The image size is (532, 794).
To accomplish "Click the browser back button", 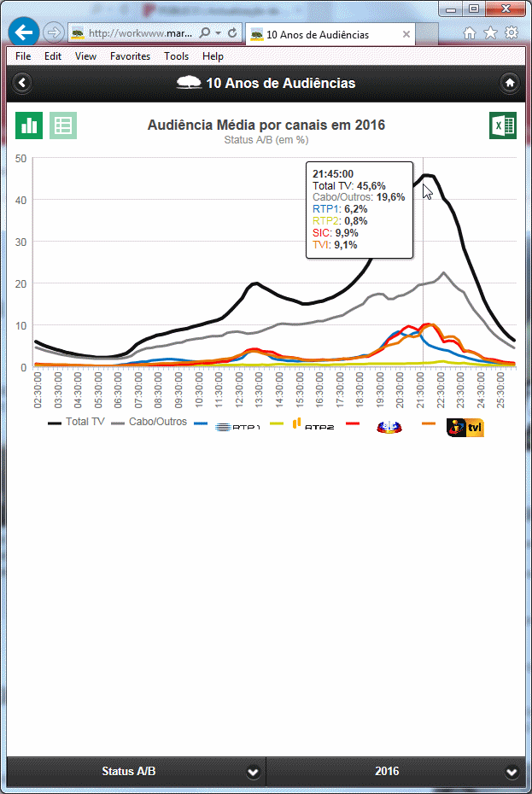I will pos(23,32).
